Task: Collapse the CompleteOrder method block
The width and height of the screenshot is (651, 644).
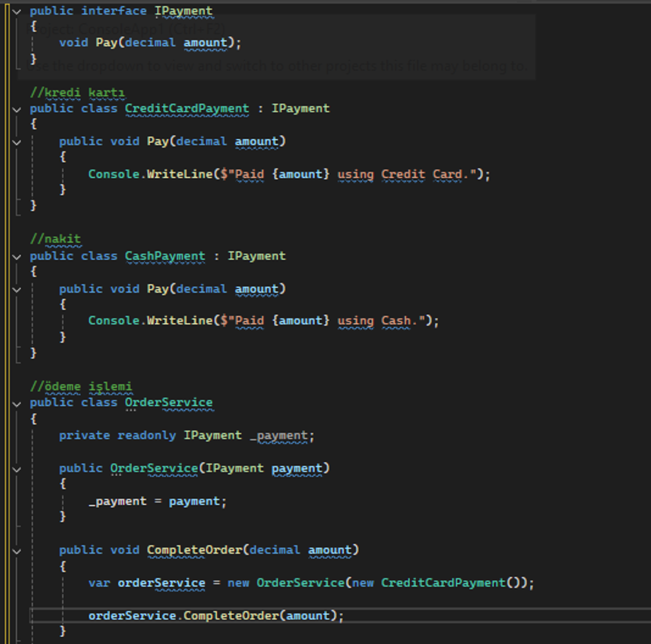Action: (16, 551)
